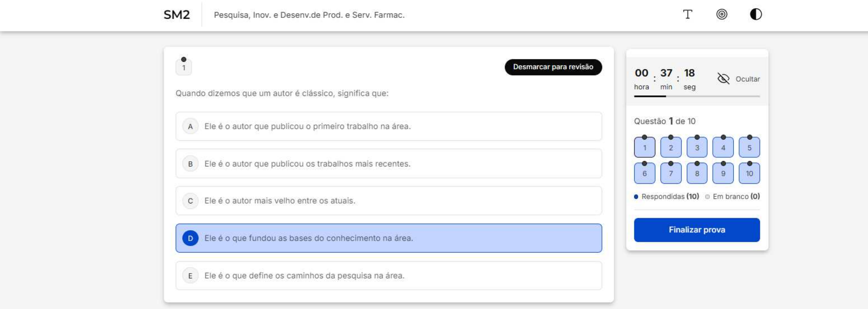
Task: Open question 7 from the grid
Action: coord(670,174)
